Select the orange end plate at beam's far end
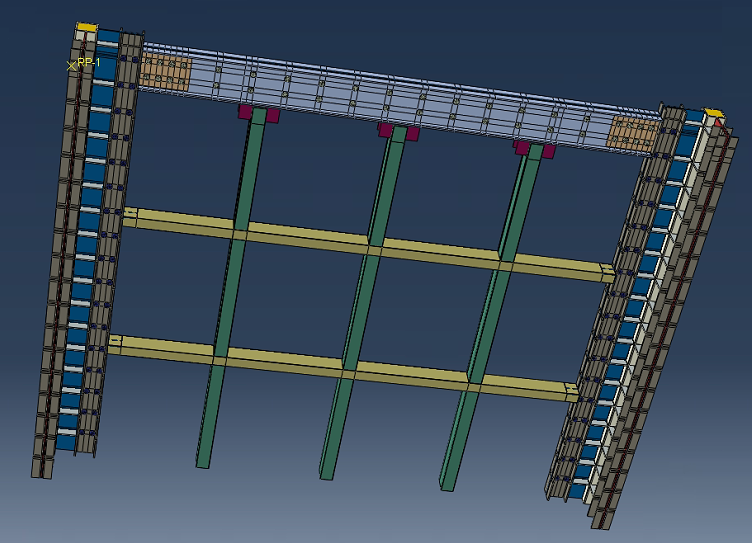Image resolution: width=752 pixels, height=543 pixels. point(633,133)
